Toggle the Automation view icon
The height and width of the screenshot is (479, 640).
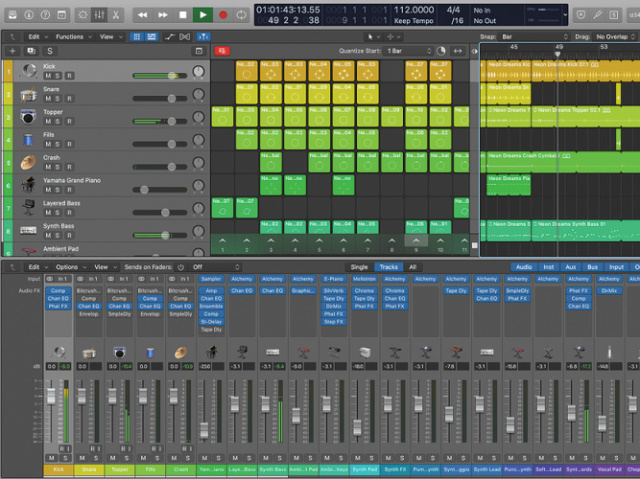click(169, 37)
